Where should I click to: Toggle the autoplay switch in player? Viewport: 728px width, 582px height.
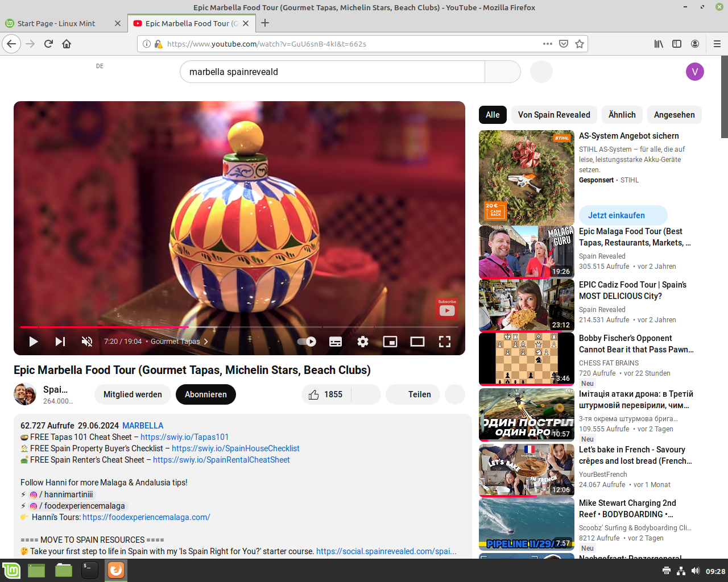click(x=307, y=342)
